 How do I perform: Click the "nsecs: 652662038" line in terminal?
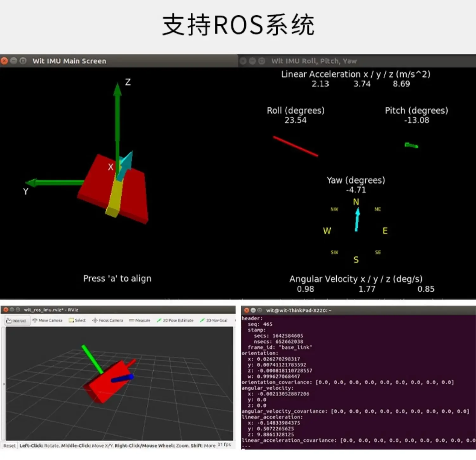pyautogui.click(x=278, y=342)
